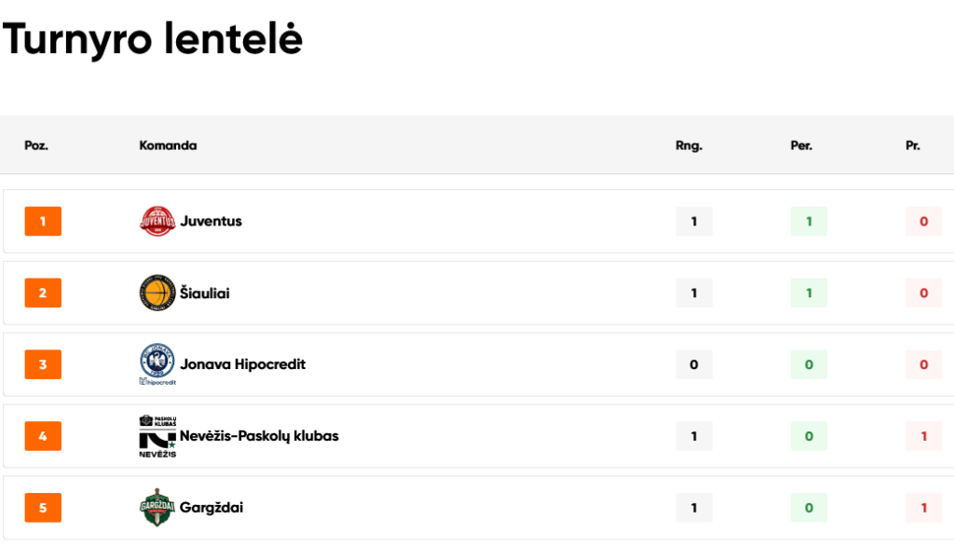
Task: Click the Komanda column header
Action: (x=168, y=145)
